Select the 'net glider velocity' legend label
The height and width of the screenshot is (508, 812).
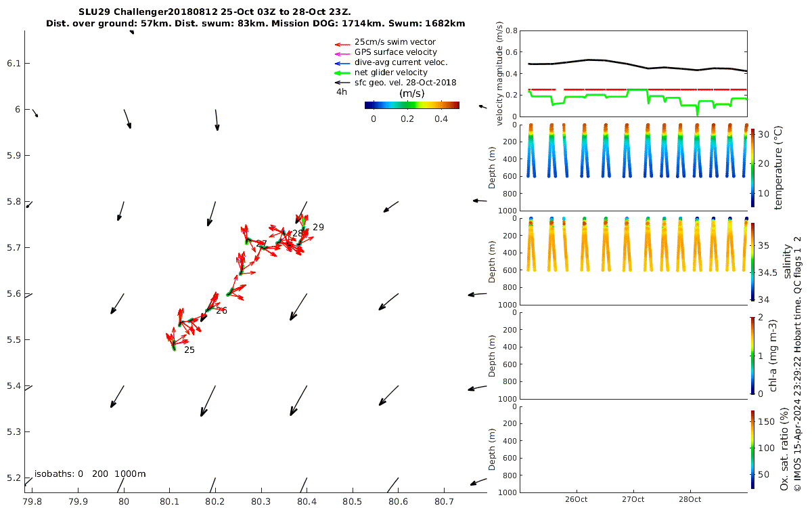391,72
